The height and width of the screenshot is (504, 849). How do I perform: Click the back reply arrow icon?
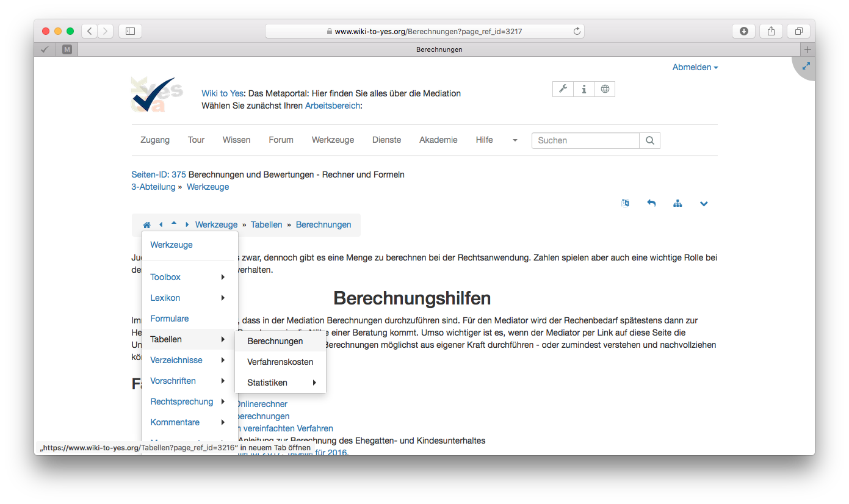tap(651, 203)
